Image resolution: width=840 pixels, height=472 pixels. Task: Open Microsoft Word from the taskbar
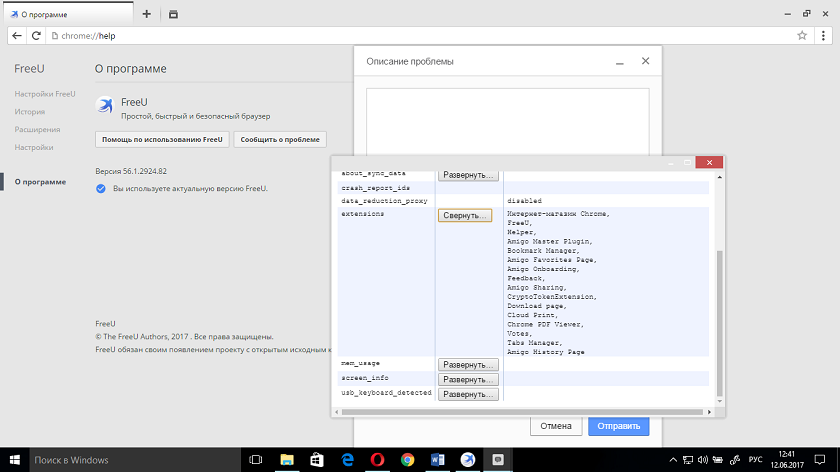437,459
